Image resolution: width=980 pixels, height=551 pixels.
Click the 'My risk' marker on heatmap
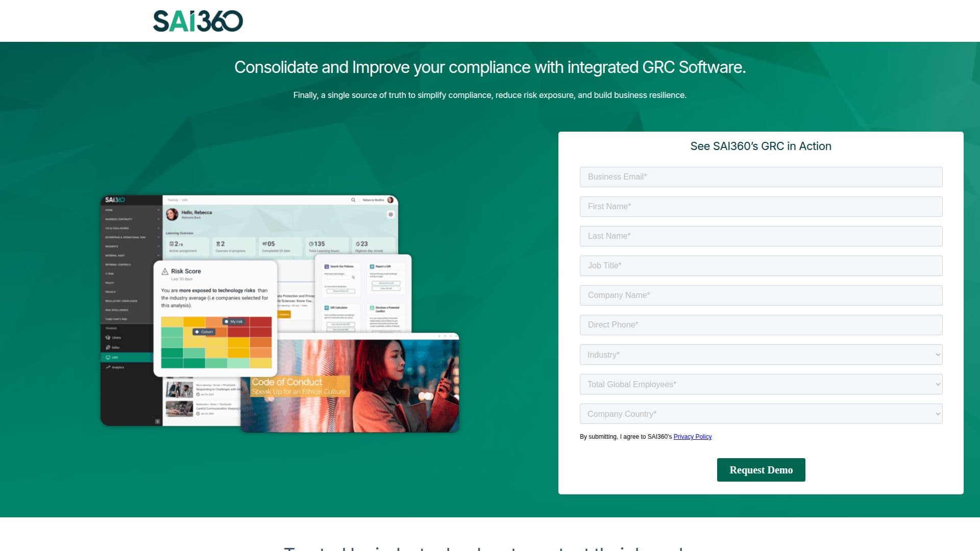tap(234, 321)
